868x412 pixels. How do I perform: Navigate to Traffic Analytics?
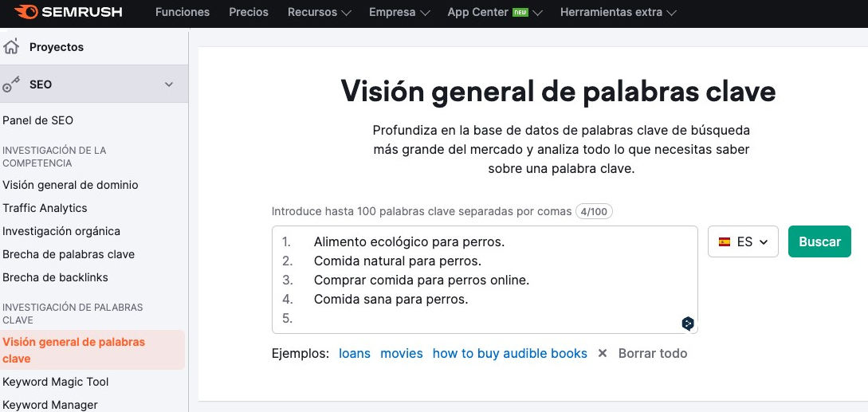point(45,208)
